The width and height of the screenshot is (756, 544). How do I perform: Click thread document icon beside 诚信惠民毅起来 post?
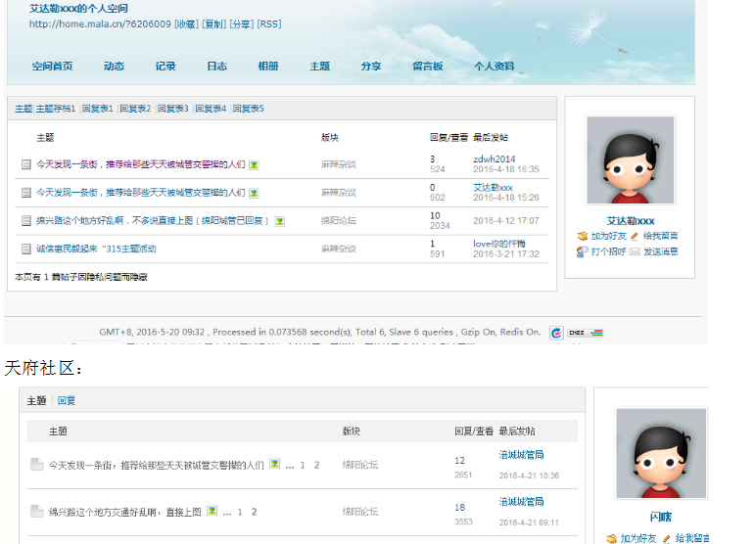pos(26,249)
